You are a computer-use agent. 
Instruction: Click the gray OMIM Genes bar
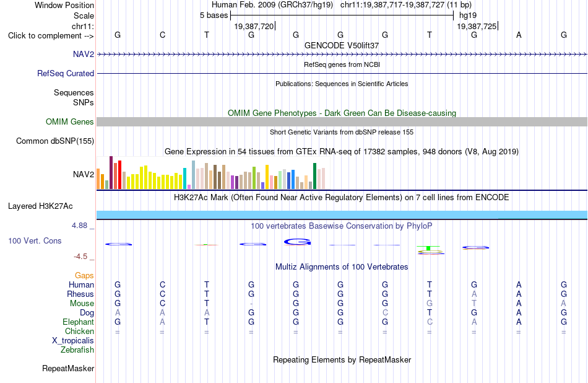tap(342, 121)
